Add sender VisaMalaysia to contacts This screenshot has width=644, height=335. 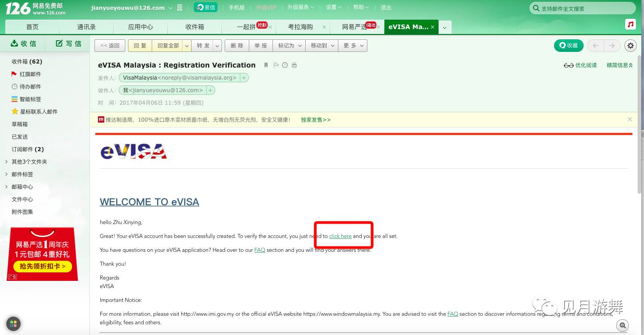click(244, 78)
